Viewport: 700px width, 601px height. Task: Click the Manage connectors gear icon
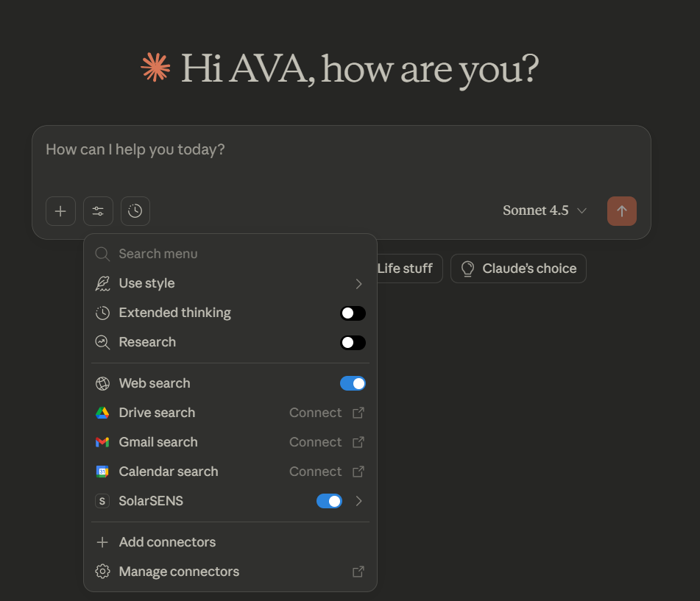pyautogui.click(x=102, y=572)
